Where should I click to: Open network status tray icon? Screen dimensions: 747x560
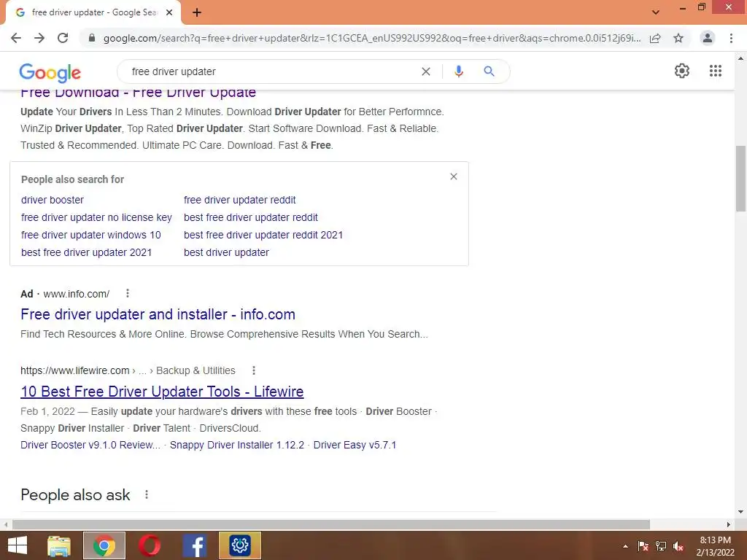661,546
